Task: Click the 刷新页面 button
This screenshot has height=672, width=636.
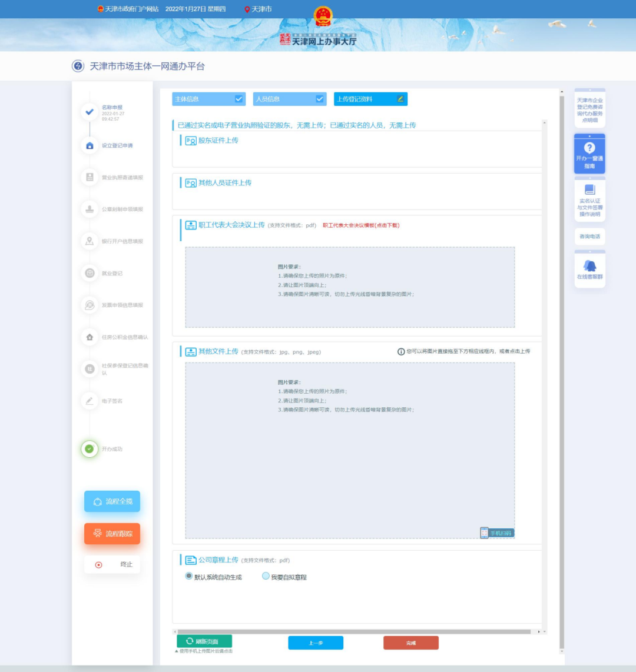Action: [204, 641]
